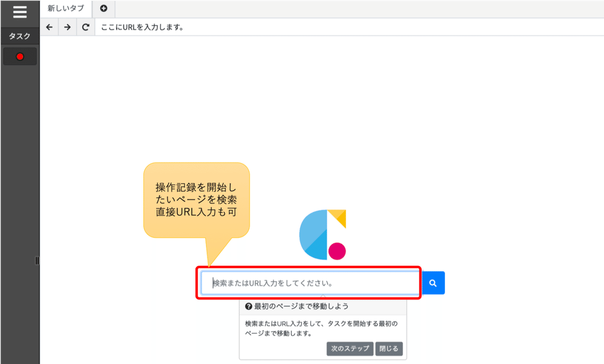Screen dimensions: 604x364
Task: Navigate forward using the forward arrow
Action: click(x=67, y=27)
